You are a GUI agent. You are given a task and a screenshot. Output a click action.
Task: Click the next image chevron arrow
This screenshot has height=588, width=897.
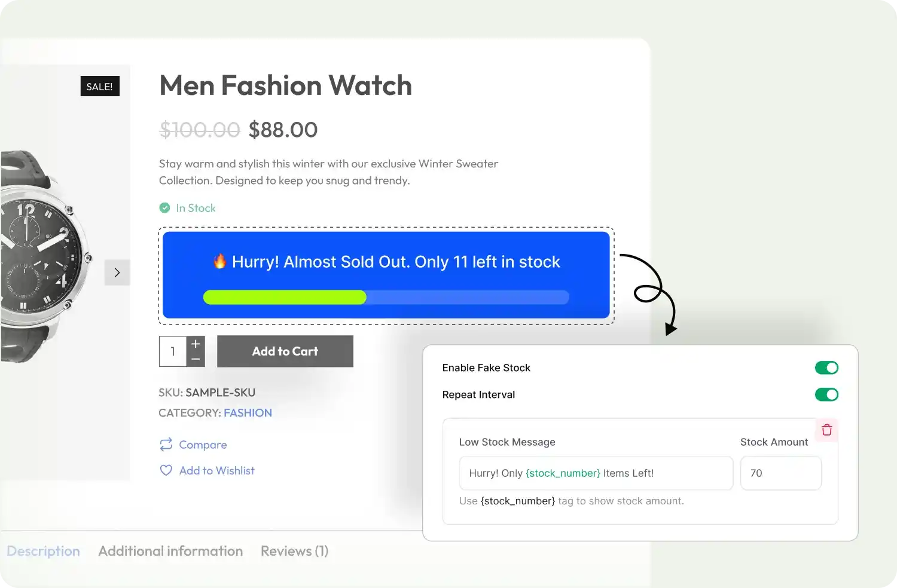117,272
